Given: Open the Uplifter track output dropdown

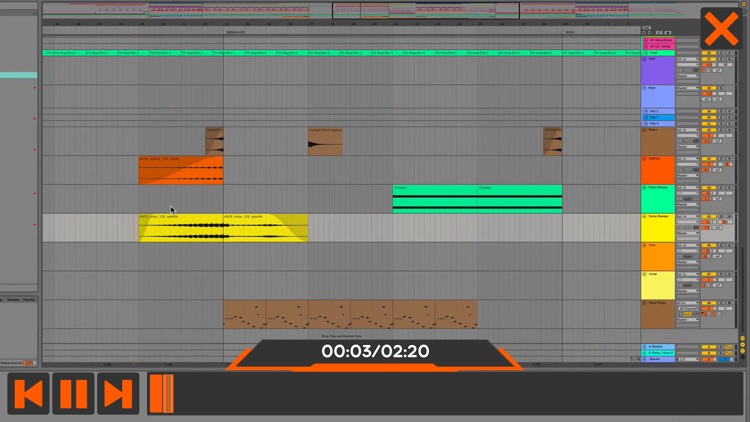Looking at the screenshot, I should pyautogui.click(x=688, y=175).
